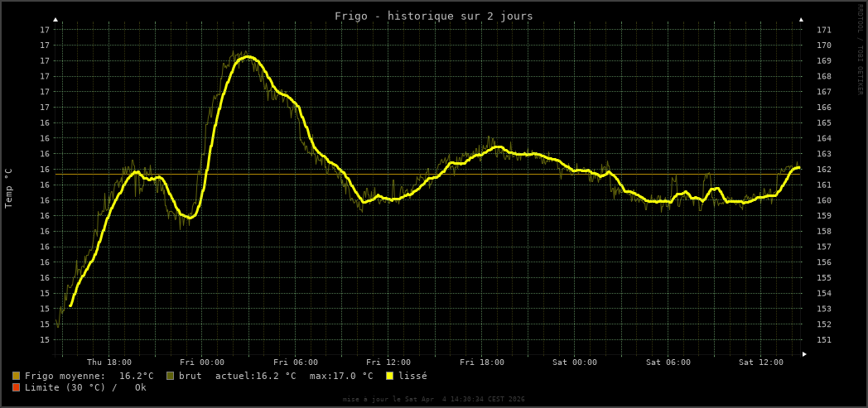Screen dimensions: 868x408
Task: Select the Fri 06:00 time label
Action: 296,362
